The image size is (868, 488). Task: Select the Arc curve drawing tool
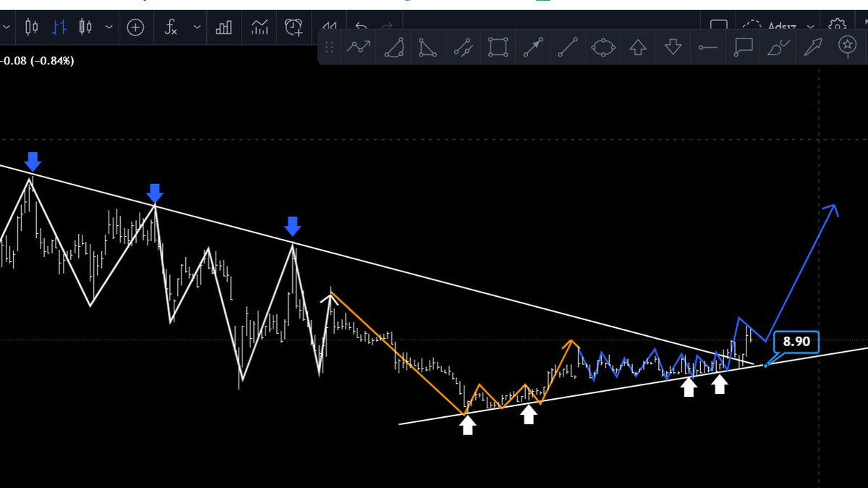[394, 48]
